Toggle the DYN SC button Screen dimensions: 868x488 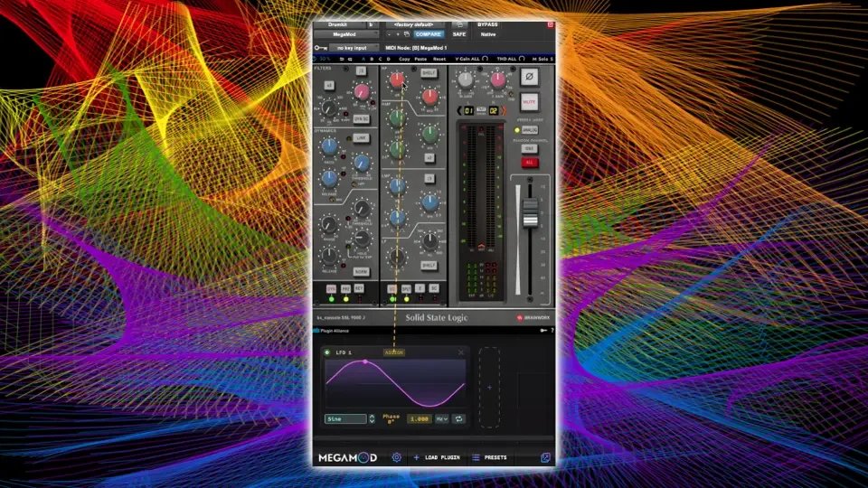click(361, 119)
